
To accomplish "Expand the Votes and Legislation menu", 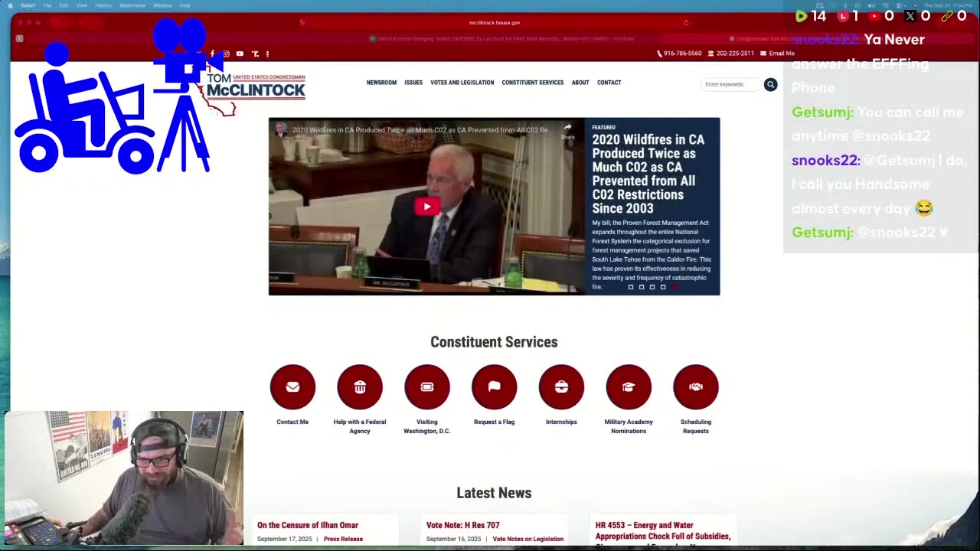I will click(x=462, y=83).
